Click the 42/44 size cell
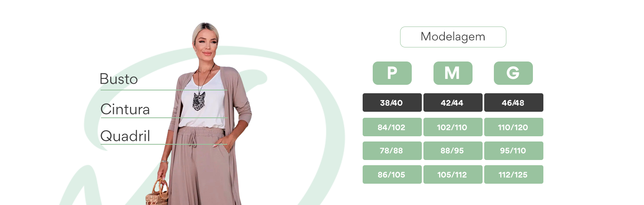The image size is (644, 205). point(453,102)
